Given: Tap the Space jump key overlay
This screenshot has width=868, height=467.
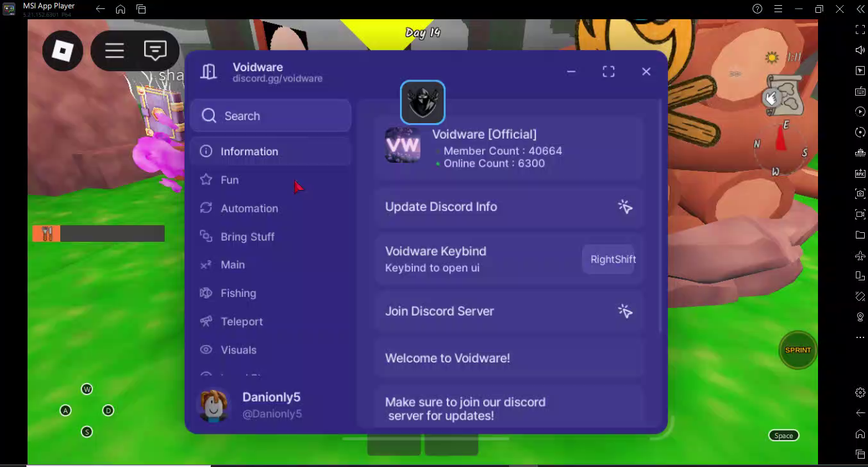Looking at the screenshot, I should pyautogui.click(x=783, y=436).
